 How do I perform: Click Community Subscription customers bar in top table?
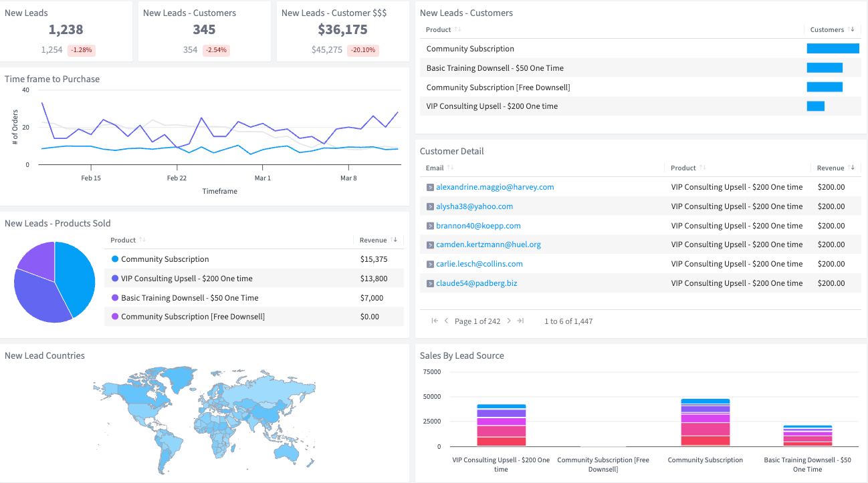833,49
